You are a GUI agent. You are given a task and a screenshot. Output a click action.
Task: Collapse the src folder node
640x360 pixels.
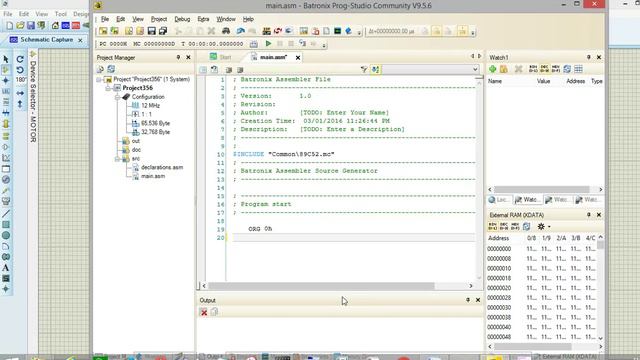pos(117,158)
